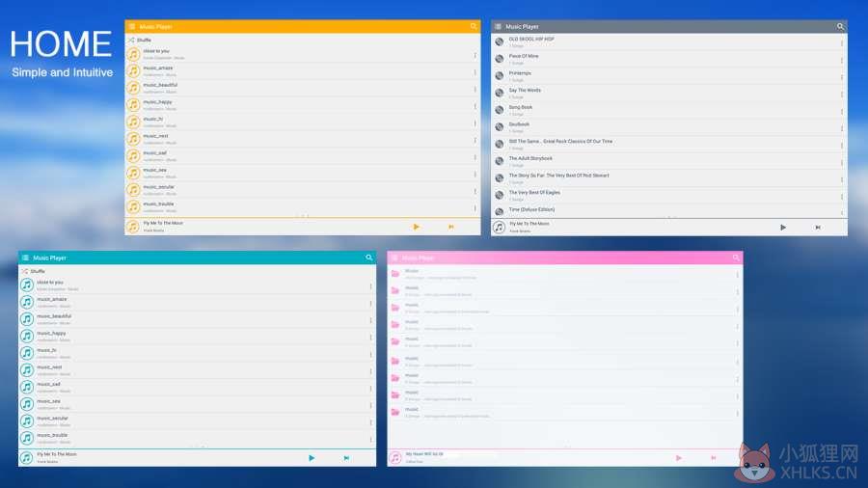Click note icon of music_happy, orange player
Screen dimensions: 868x488
click(x=133, y=105)
